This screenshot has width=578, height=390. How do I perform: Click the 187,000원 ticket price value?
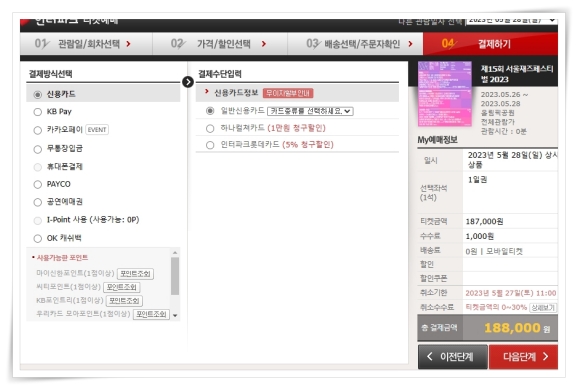pyautogui.click(x=484, y=222)
